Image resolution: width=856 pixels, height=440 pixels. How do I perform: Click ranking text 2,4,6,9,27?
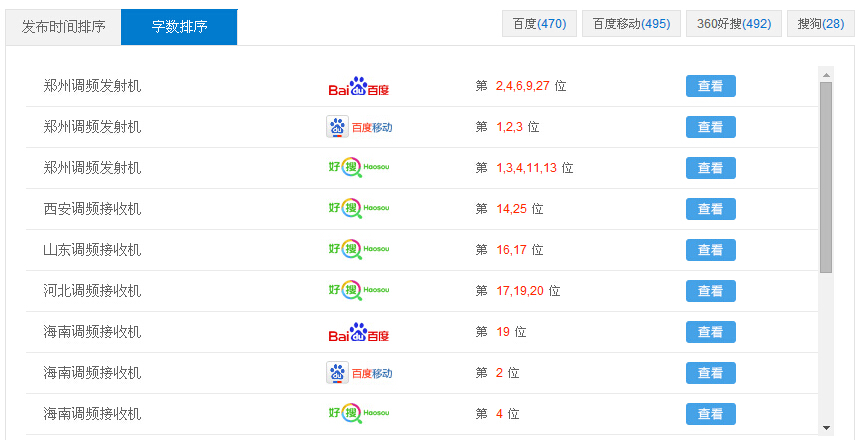pyautogui.click(x=522, y=86)
